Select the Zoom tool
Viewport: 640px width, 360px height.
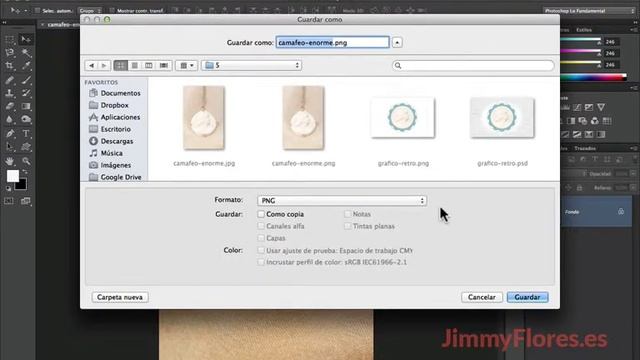[x=26, y=161]
